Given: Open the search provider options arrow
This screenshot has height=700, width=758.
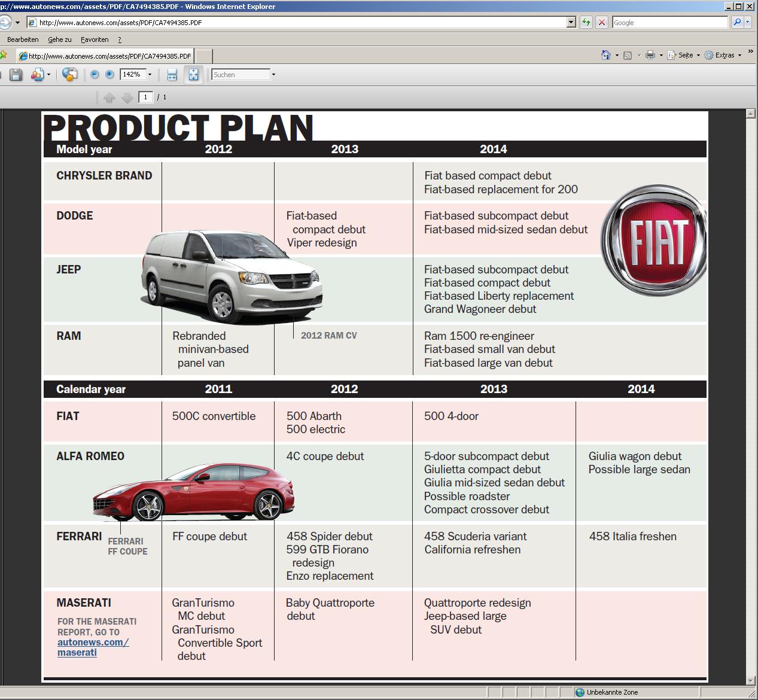Looking at the screenshot, I should [748, 23].
